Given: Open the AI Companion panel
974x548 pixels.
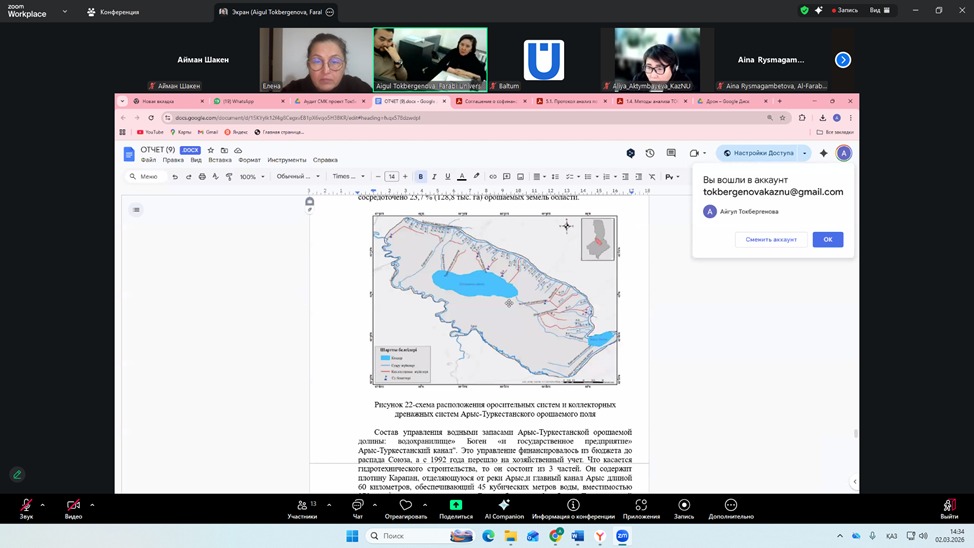Looking at the screenshot, I should [504, 506].
